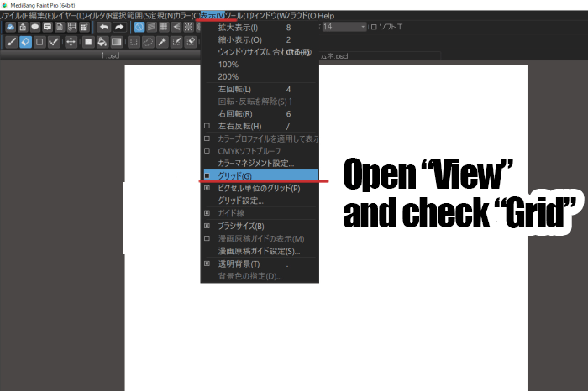
Task: Open the Help menu
Action: click(326, 16)
